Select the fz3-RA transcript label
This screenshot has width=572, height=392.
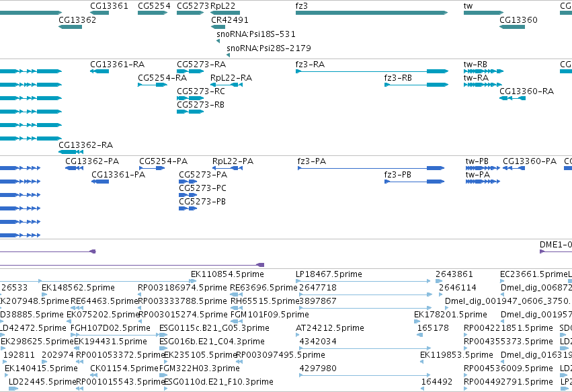(310, 65)
